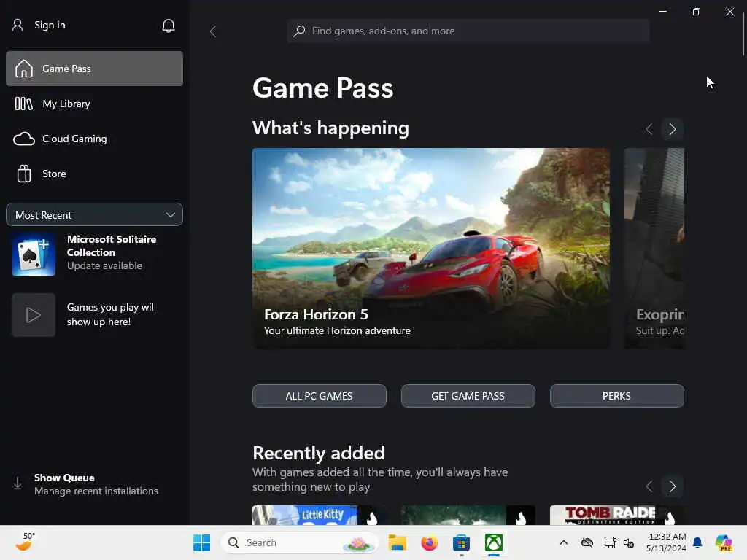
Task: Click Sign in link
Action: coord(50,26)
